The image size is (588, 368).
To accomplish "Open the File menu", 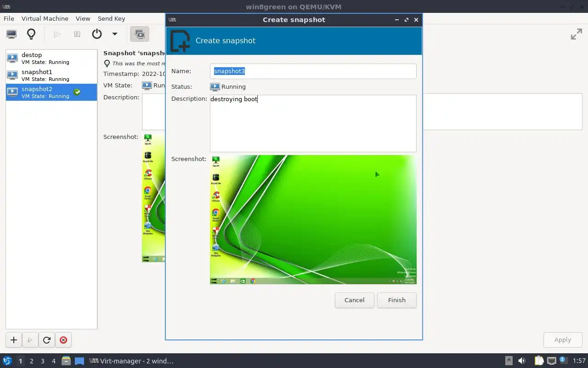I will coord(9,19).
